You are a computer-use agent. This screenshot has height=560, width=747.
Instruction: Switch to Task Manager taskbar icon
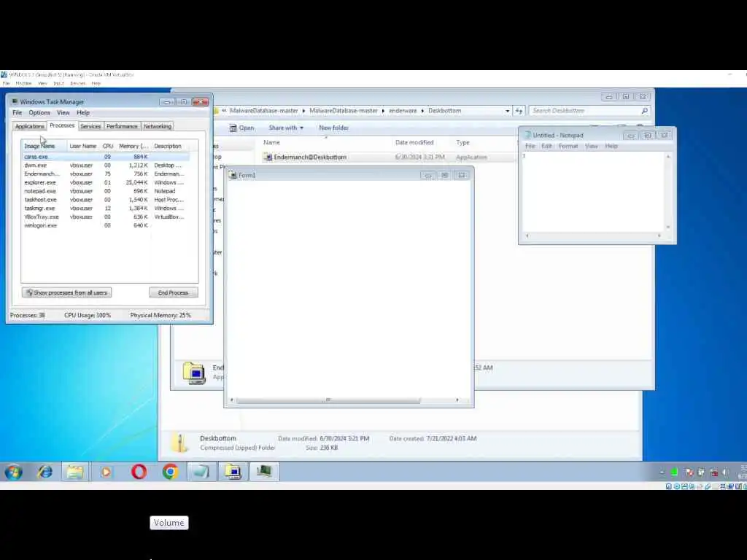click(264, 472)
